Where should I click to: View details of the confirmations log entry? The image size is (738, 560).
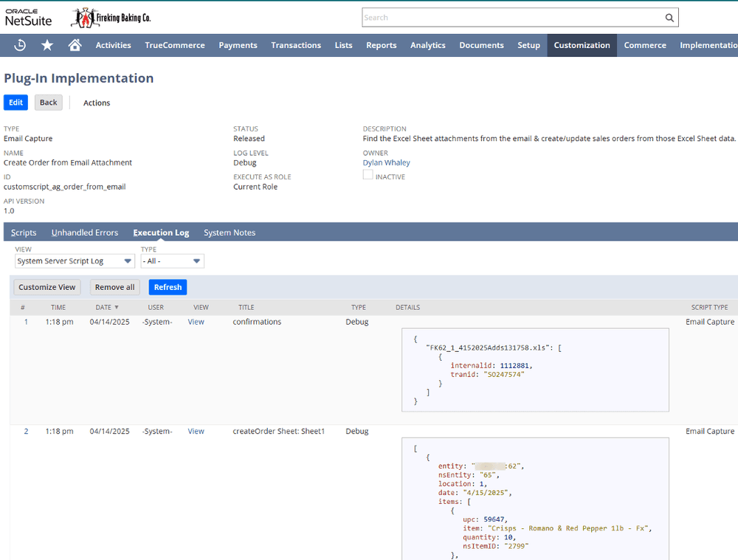[196, 322]
